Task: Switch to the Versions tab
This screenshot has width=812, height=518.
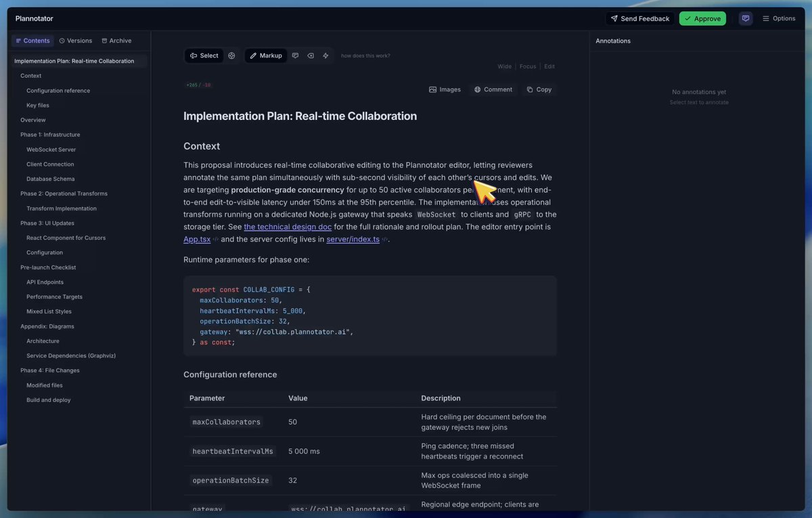Action: 76,41
